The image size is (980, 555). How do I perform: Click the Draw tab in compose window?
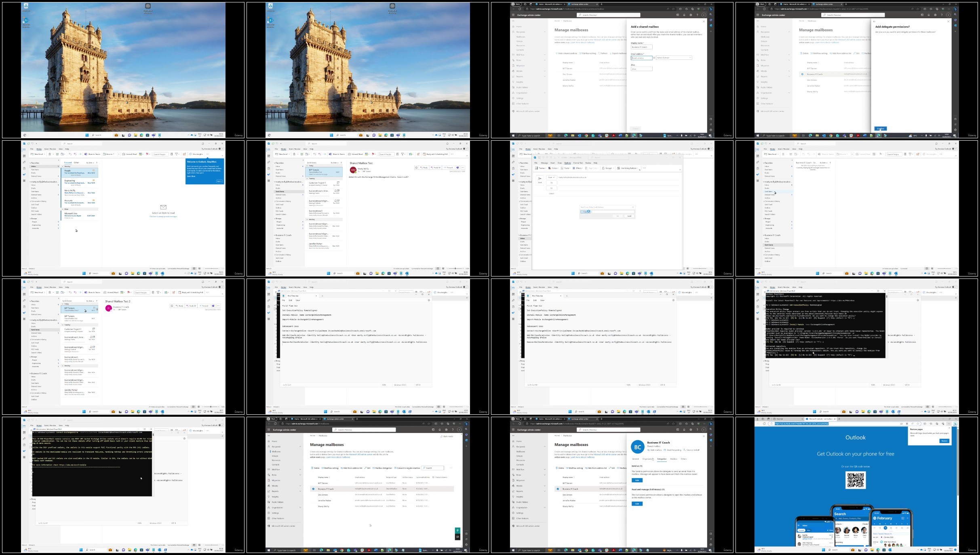tap(560, 163)
